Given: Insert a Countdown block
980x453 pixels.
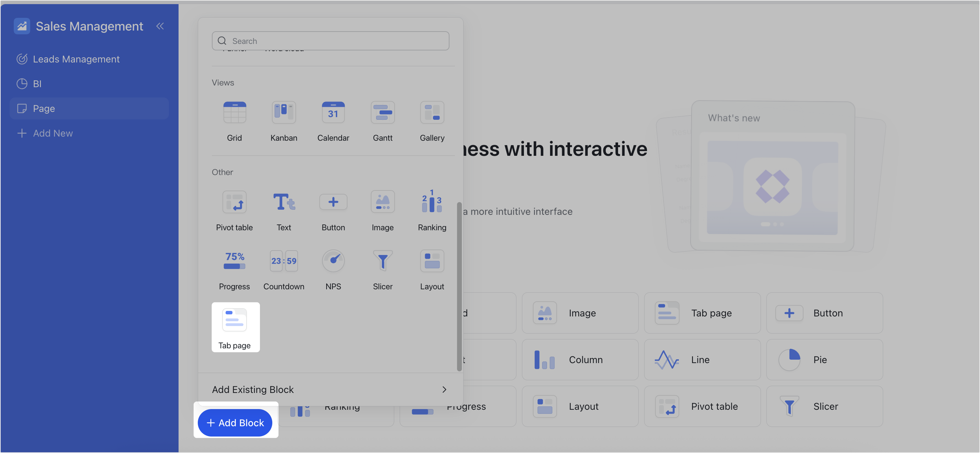Looking at the screenshot, I should coord(284,269).
